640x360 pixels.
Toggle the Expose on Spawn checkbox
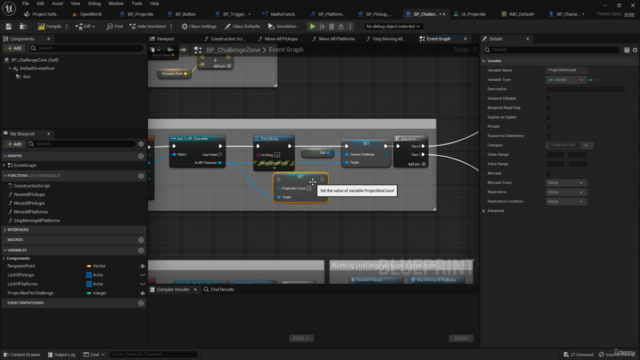pyautogui.click(x=549, y=117)
